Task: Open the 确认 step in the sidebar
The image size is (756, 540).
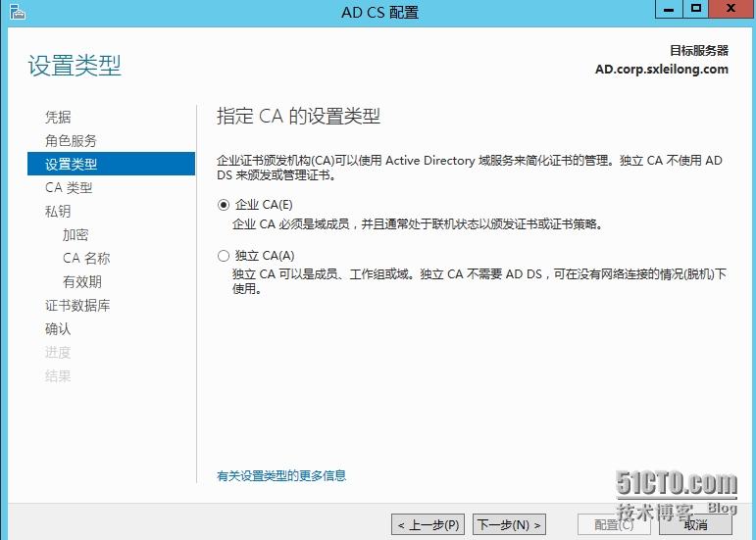Action: pyautogui.click(x=58, y=329)
